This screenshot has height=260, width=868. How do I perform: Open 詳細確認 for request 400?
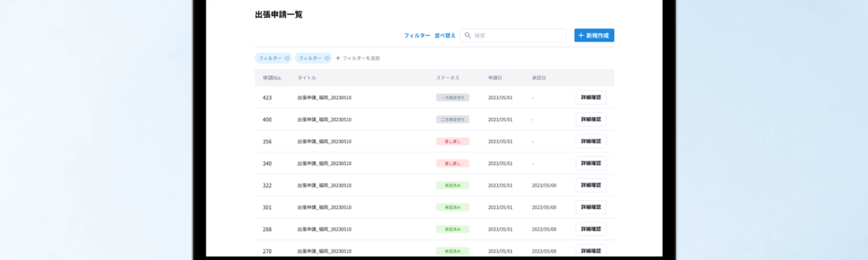591,119
